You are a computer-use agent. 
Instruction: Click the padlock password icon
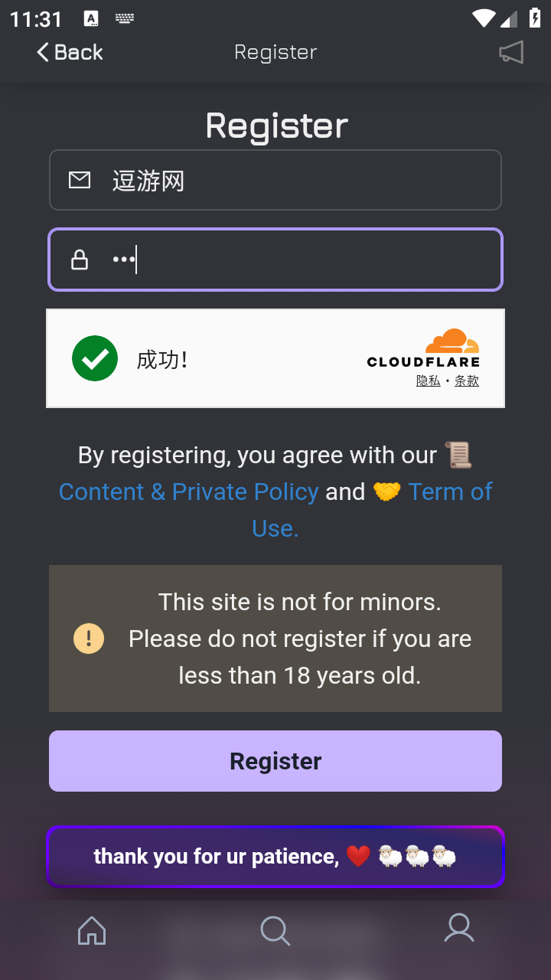pos(80,260)
